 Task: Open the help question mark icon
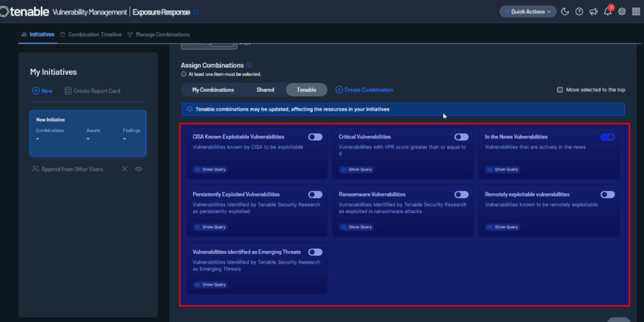click(579, 11)
